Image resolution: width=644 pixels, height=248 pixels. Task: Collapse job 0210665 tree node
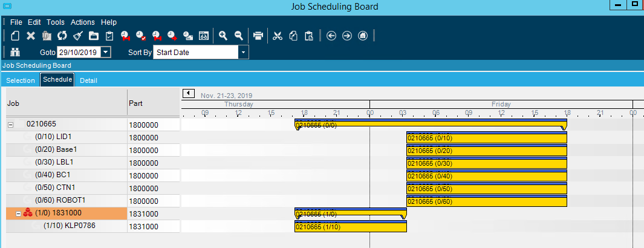click(x=11, y=124)
